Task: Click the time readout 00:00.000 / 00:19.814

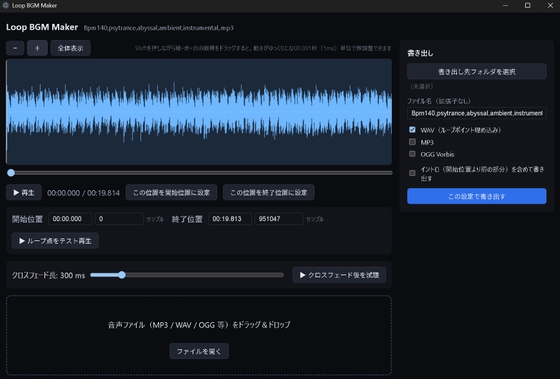Action: coord(84,193)
